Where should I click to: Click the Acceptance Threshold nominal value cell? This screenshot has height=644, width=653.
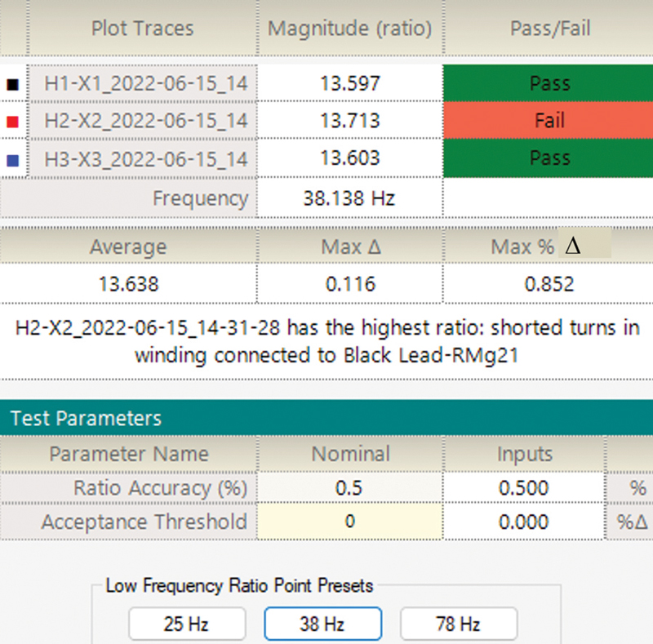point(350,522)
